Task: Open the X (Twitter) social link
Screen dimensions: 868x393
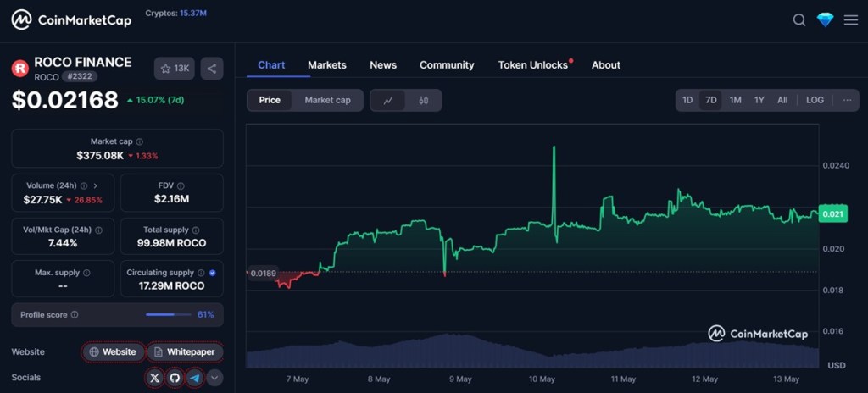Action: 154,378
